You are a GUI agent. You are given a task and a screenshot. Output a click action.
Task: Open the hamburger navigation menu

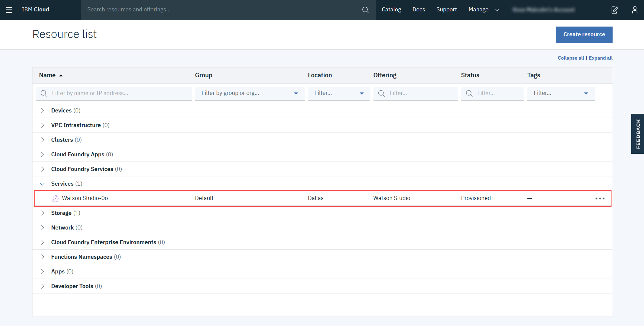[x=9, y=10]
